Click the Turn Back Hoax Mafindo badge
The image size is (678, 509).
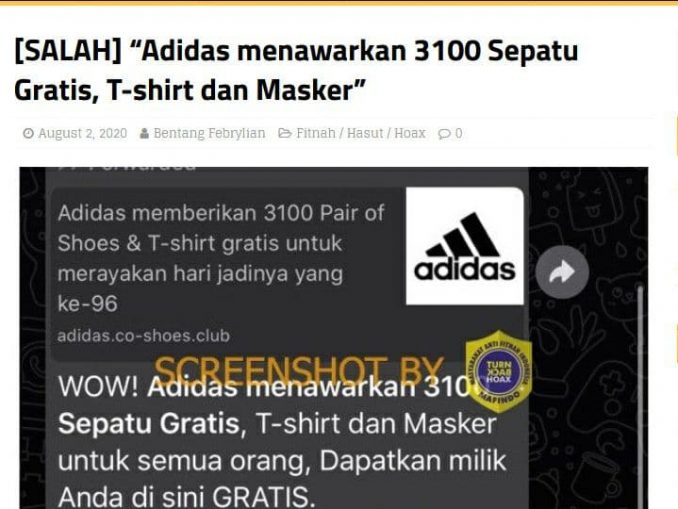[x=499, y=371]
